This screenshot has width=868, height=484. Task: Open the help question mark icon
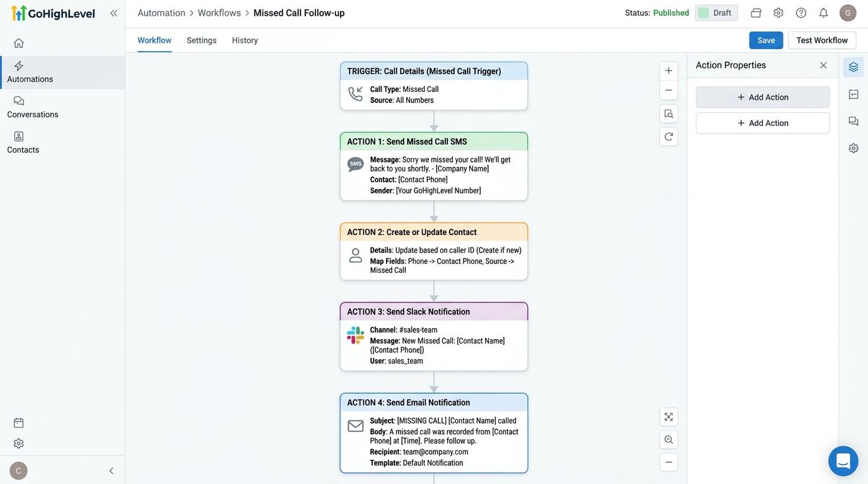tap(801, 13)
